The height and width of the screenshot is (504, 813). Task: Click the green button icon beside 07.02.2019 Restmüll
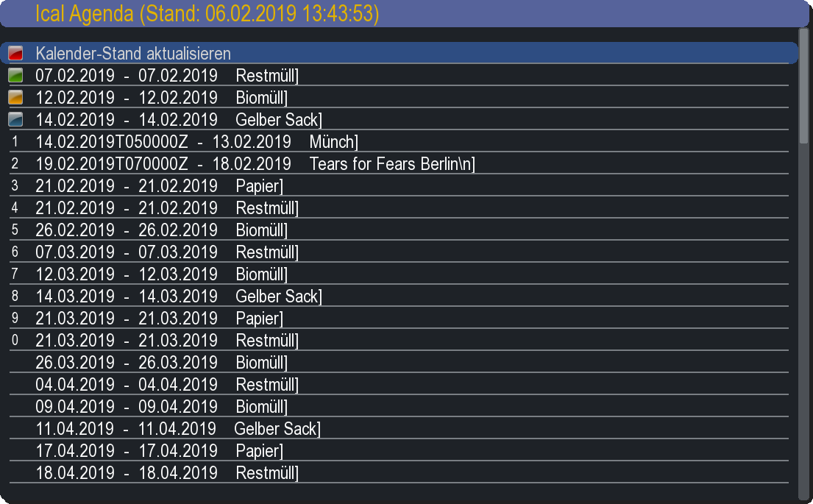[x=15, y=76]
